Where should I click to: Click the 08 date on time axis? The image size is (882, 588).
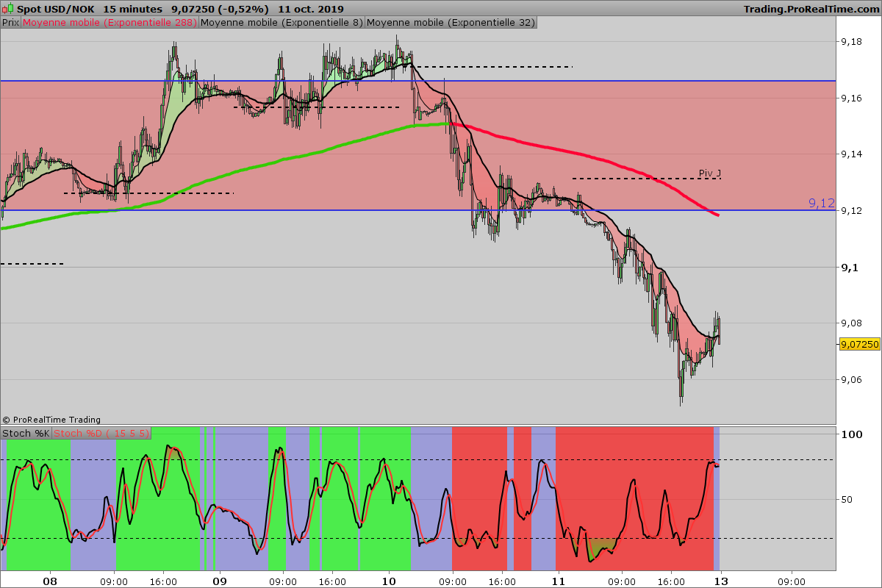click(50, 581)
